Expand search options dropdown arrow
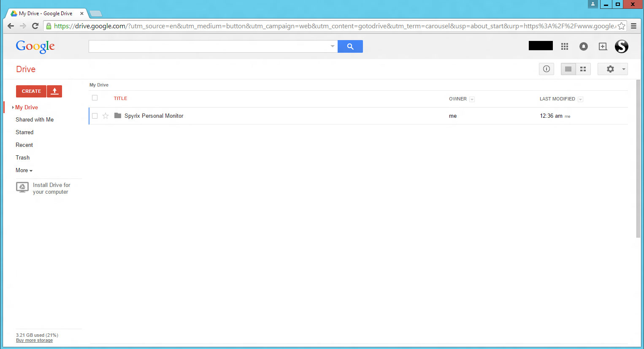The width and height of the screenshot is (644, 349). pyautogui.click(x=333, y=46)
